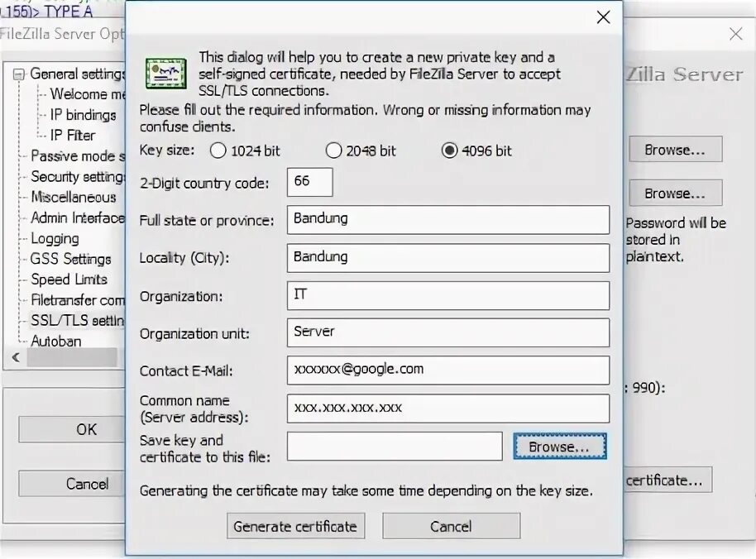Image resolution: width=756 pixels, height=559 pixels.
Task: Select General settings in the options tree
Action: [77, 74]
